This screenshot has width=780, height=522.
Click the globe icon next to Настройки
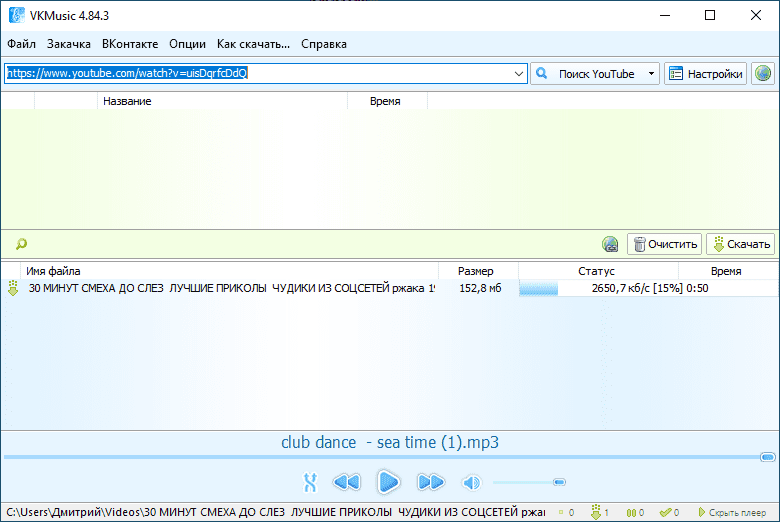(x=763, y=74)
